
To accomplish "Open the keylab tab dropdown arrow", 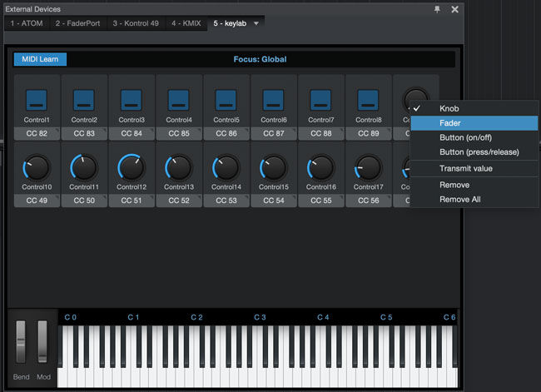I will pyautogui.click(x=256, y=23).
